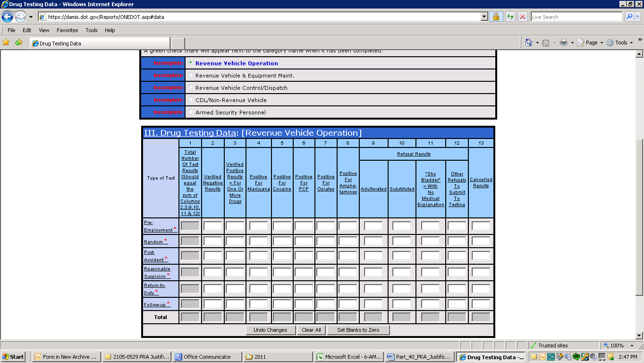
Task: Click the Clear All button
Action: [311, 330]
